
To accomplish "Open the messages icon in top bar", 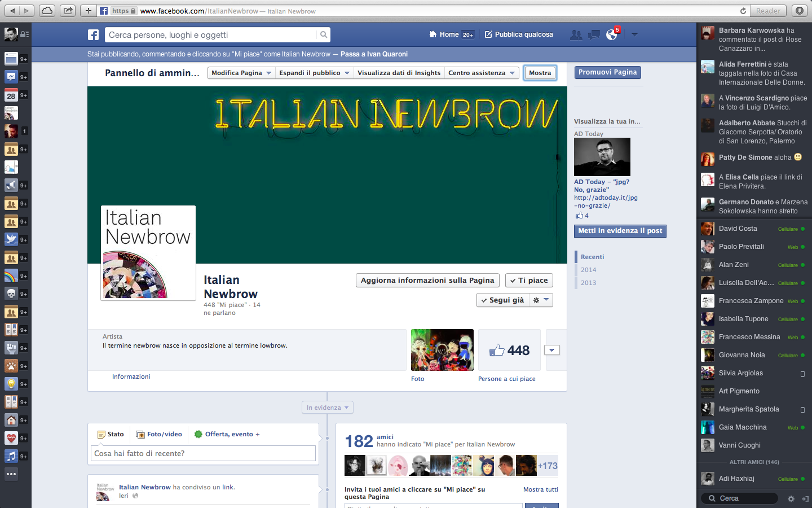I will (x=594, y=35).
